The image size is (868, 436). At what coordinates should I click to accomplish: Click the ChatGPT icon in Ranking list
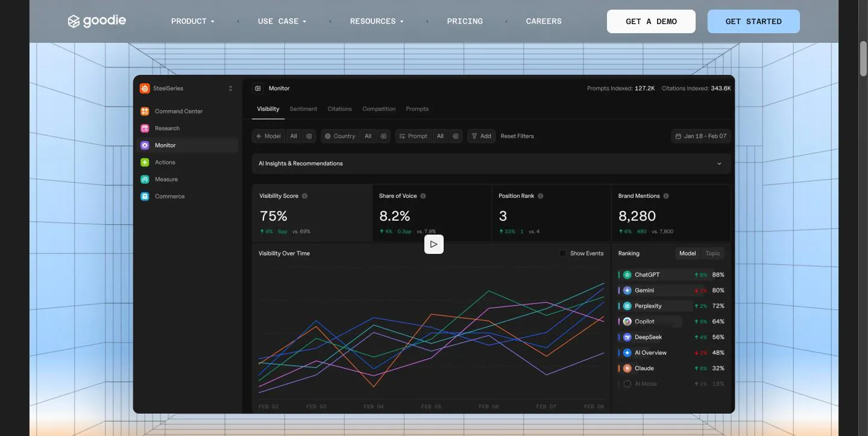click(x=627, y=275)
